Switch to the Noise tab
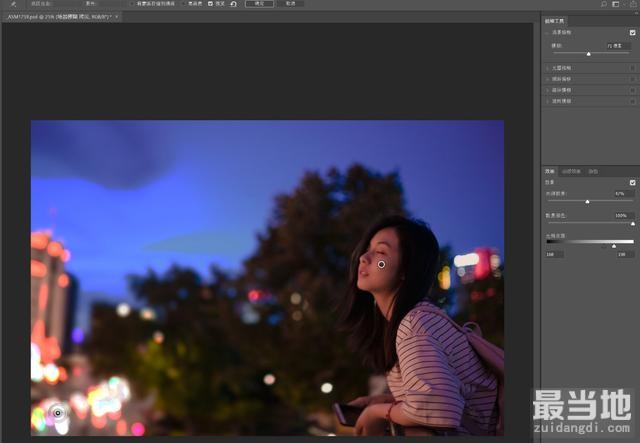Viewport: 640px width, 443px height. 593,171
